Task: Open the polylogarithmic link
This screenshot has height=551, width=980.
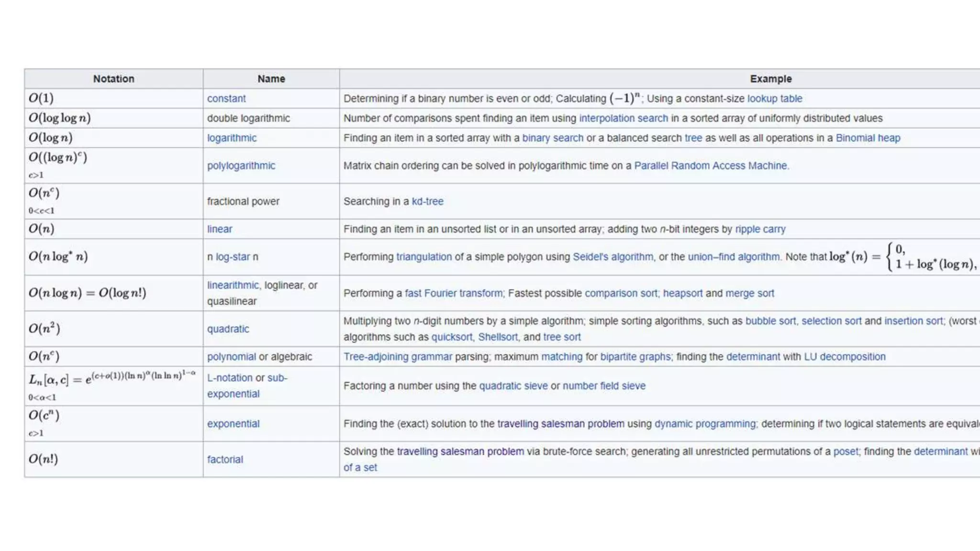Action: click(241, 166)
